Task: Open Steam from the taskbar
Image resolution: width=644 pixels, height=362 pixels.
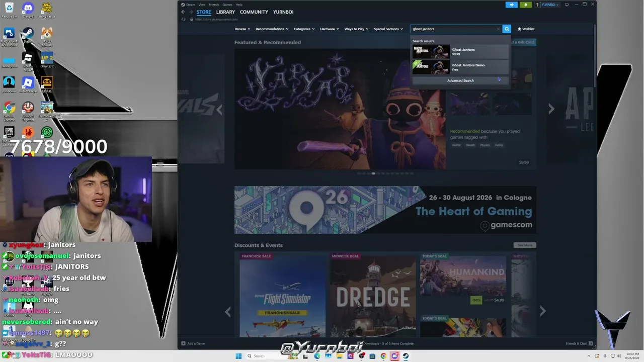Action: (406, 356)
